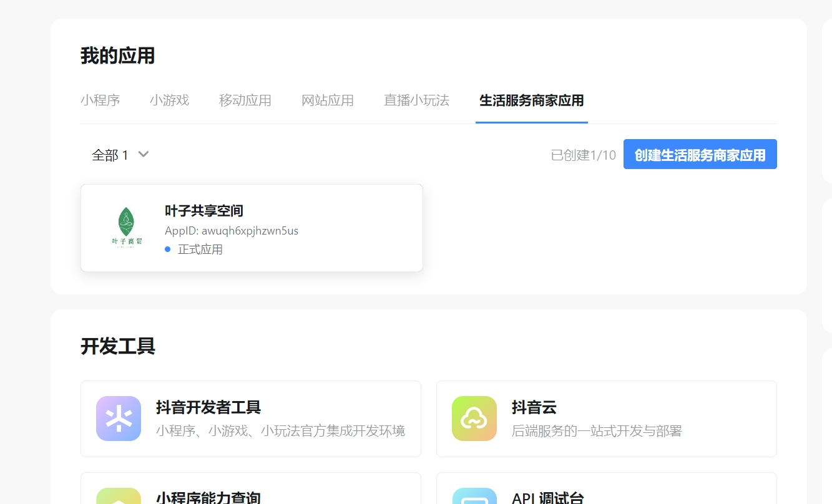832x504 pixels.
Task: Open the 抖音开发者工具 title link
Action: [208, 407]
